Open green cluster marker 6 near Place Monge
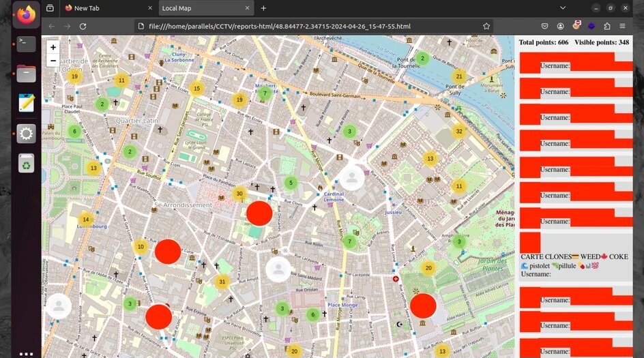The height and width of the screenshot is (358, 644). point(313,314)
